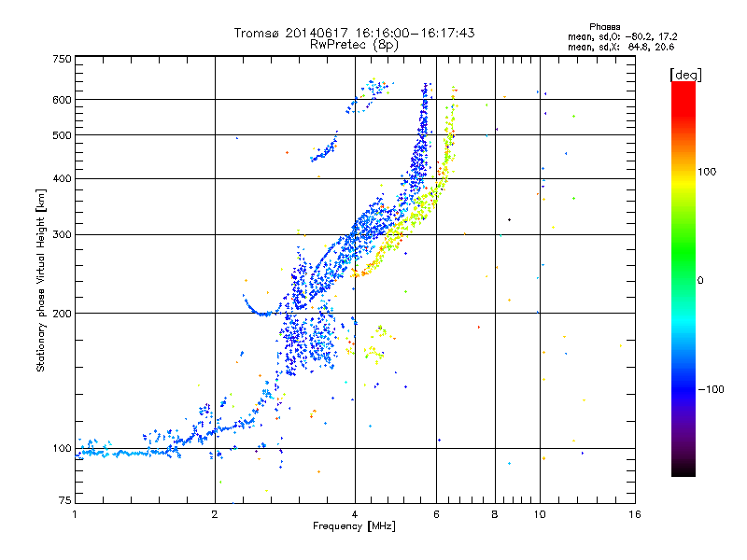Click the y-axis tick label '200'

click(62, 314)
